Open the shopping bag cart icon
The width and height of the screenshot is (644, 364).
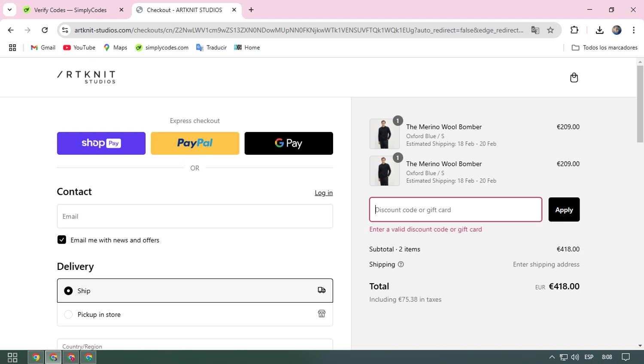(x=574, y=77)
